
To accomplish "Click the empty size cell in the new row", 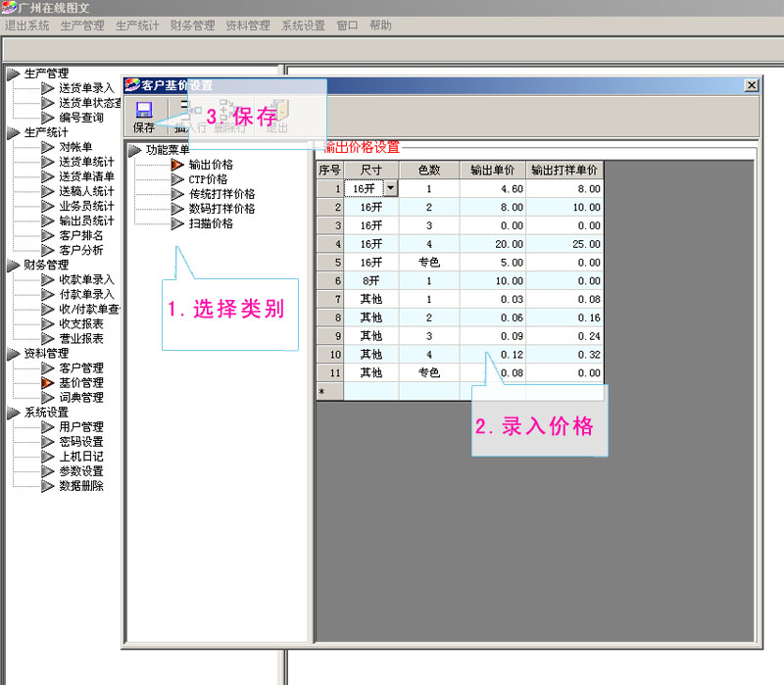I will (371, 391).
